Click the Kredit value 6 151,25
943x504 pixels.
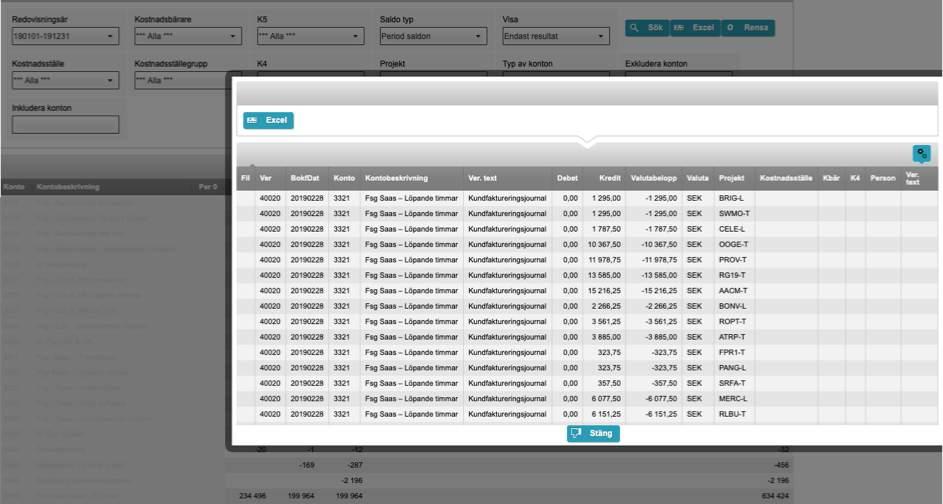(606, 414)
